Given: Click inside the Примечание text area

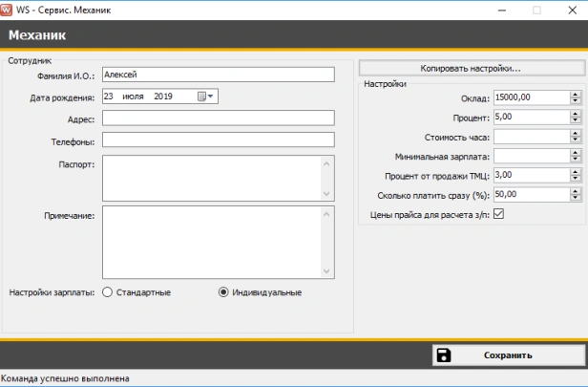Looking at the screenshot, I should [212, 242].
